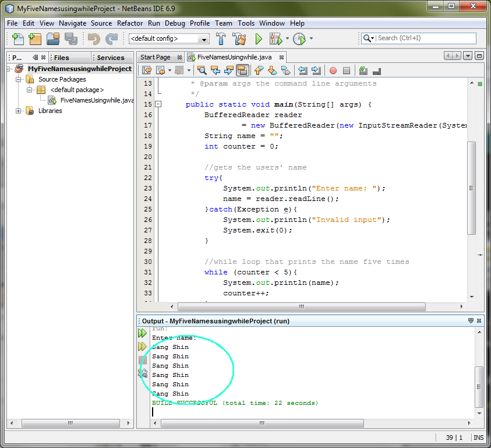Click the Clean and Build broom icon
Viewport: 491px width, 448px height.
point(239,38)
